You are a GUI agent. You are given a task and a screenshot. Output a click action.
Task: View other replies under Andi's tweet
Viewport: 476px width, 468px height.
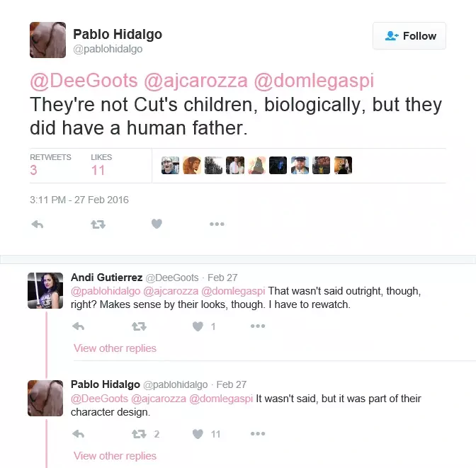click(x=115, y=348)
